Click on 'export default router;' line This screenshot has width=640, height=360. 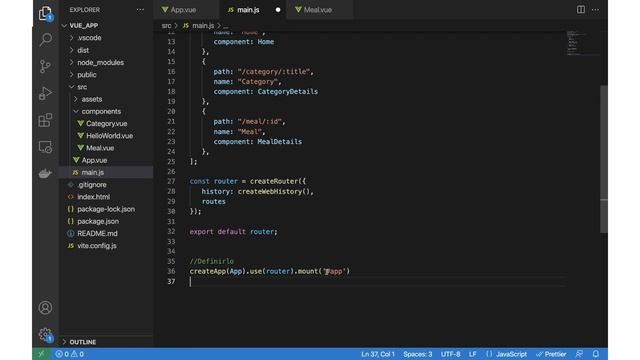233,231
